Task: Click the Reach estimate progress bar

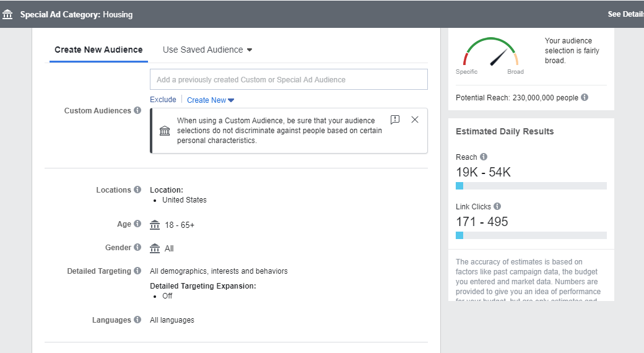Action: coord(531,186)
